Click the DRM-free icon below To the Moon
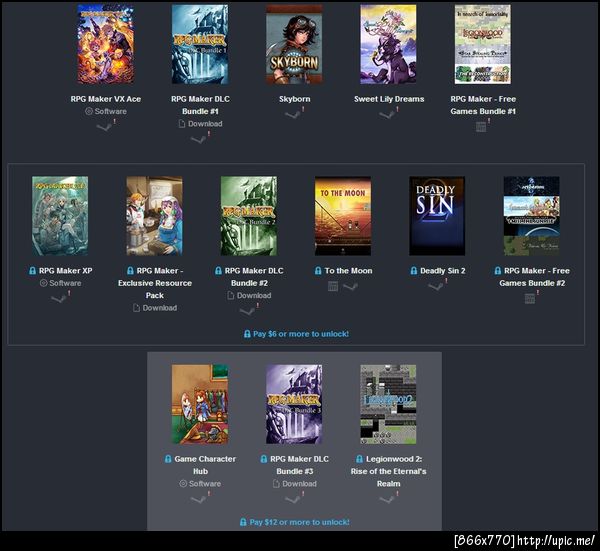Image resolution: width=600 pixels, height=551 pixels. click(x=333, y=286)
